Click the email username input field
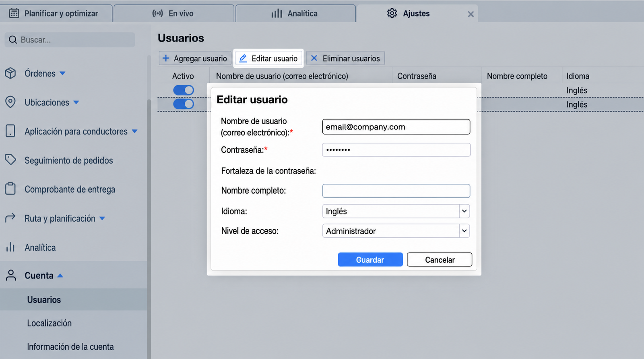644x359 pixels. click(x=396, y=127)
